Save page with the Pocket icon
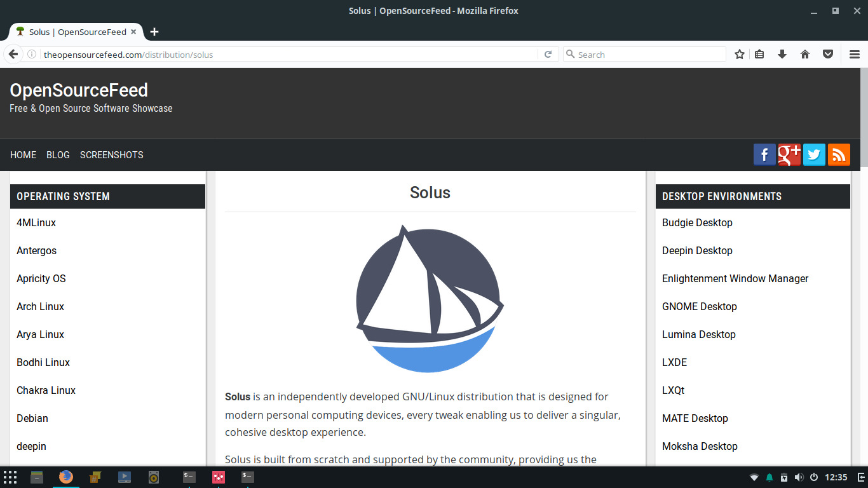This screenshot has width=868, height=488. [x=828, y=54]
